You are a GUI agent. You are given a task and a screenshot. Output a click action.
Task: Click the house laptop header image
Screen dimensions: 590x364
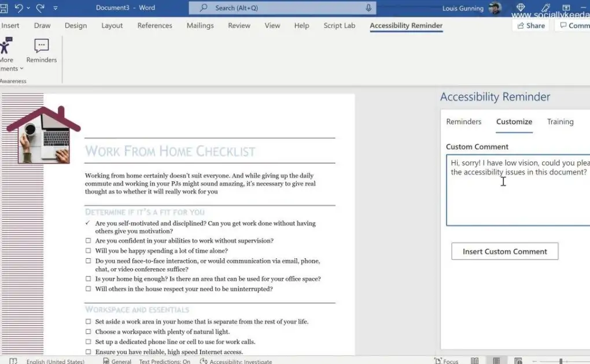(43, 135)
